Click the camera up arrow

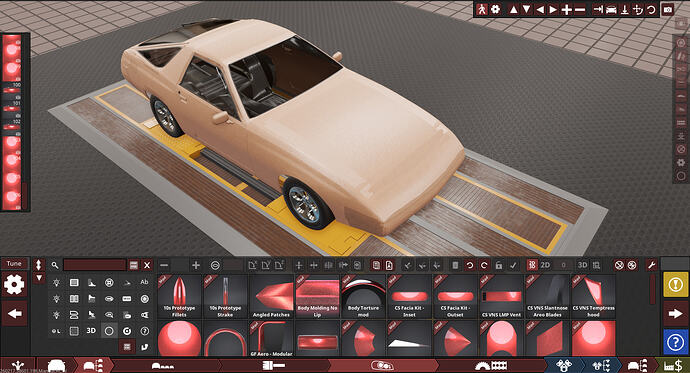coord(513,9)
